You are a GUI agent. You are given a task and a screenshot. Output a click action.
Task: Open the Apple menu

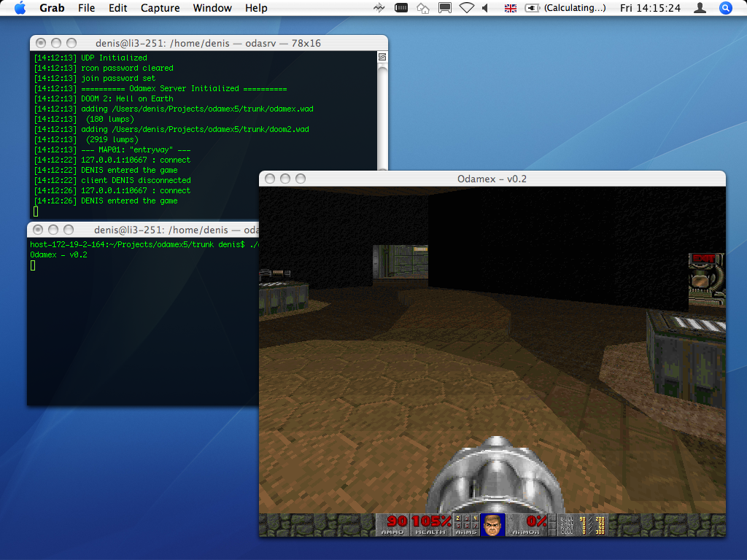(20, 8)
